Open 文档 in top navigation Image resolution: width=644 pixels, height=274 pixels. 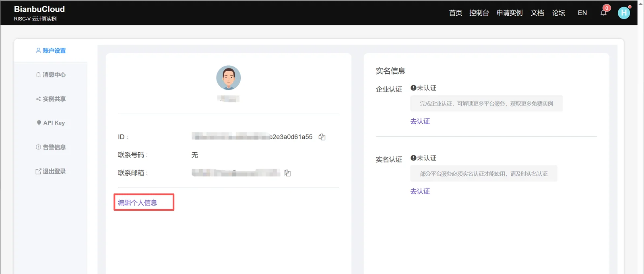(537, 13)
